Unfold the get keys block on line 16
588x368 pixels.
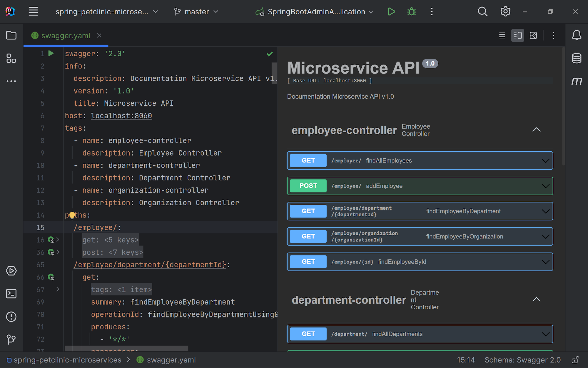tap(58, 240)
